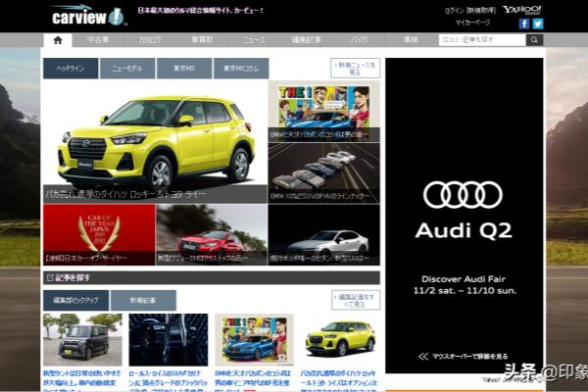The image size is (588, 392).
Task: Select the 東京MS tab
Action: [184, 69]
